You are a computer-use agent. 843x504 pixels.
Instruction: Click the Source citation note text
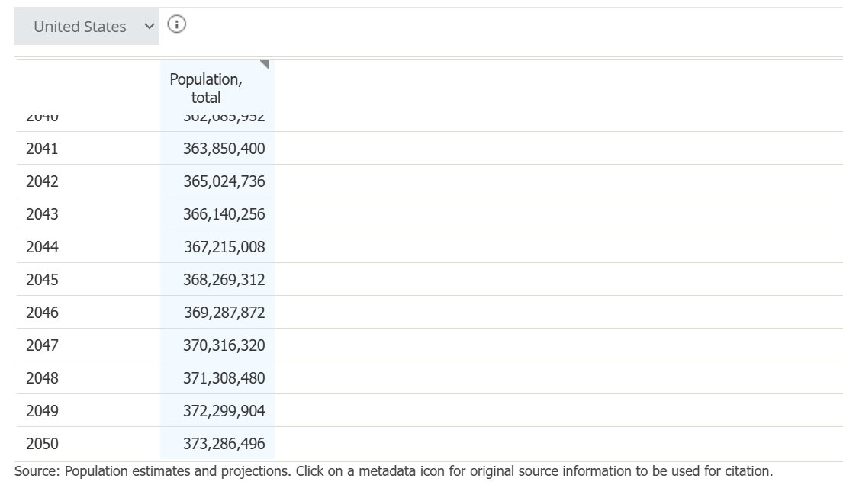[x=394, y=471]
